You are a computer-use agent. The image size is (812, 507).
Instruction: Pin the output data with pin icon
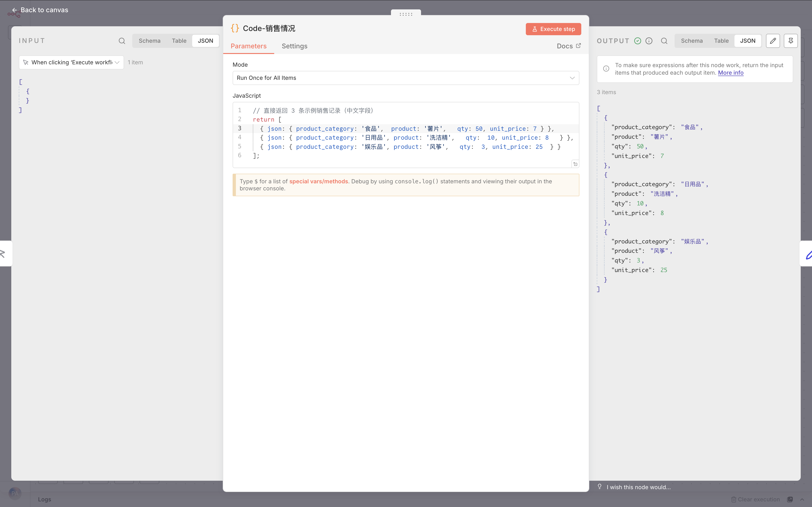791,41
